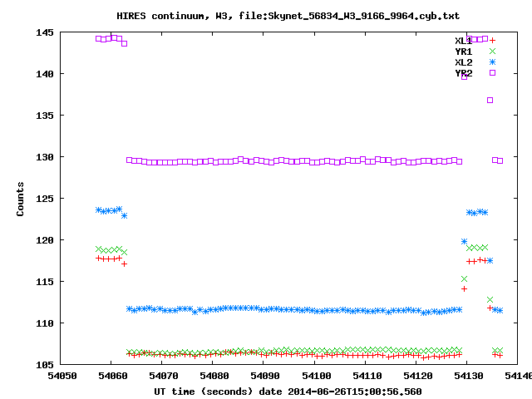Click y-axis tick label 115
Screen dimensions: 532x399
[45, 282]
